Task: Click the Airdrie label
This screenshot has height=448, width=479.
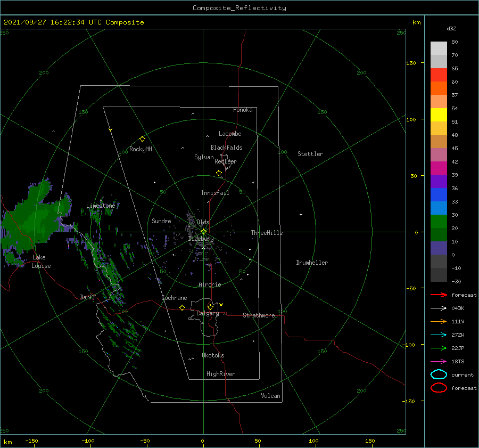Action: (x=210, y=284)
